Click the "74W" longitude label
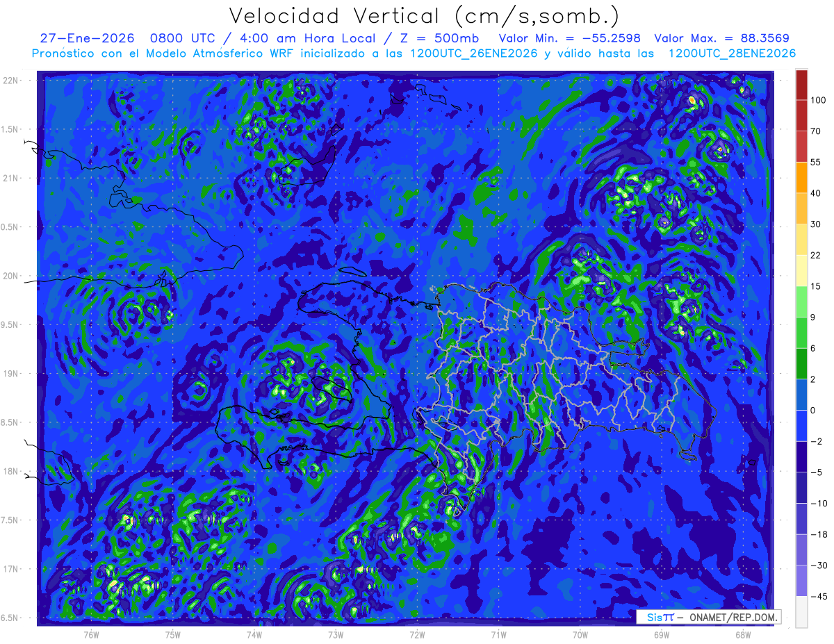This screenshot has height=644, width=834. (x=254, y=634)
